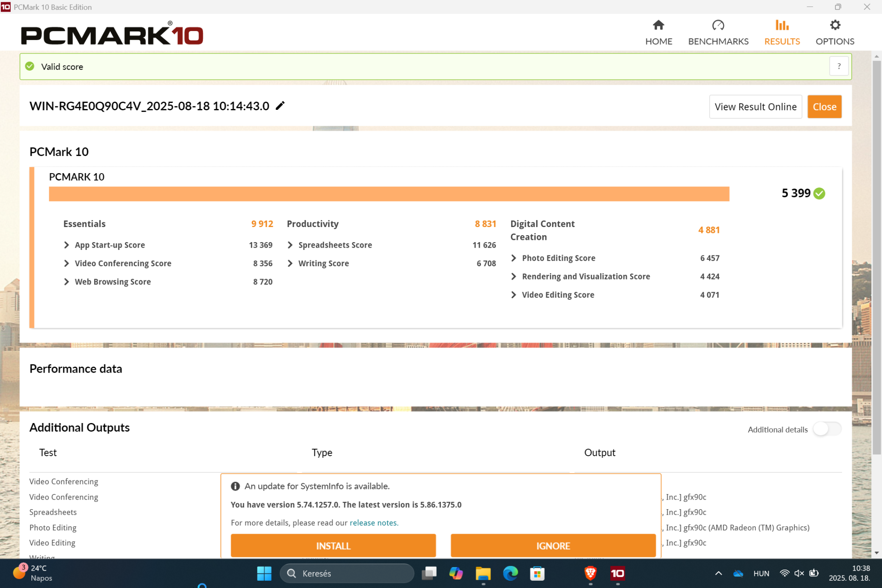Open the OPTIONS tab label
This screenshot has width=882, height=588.
[x=835, y=41]
